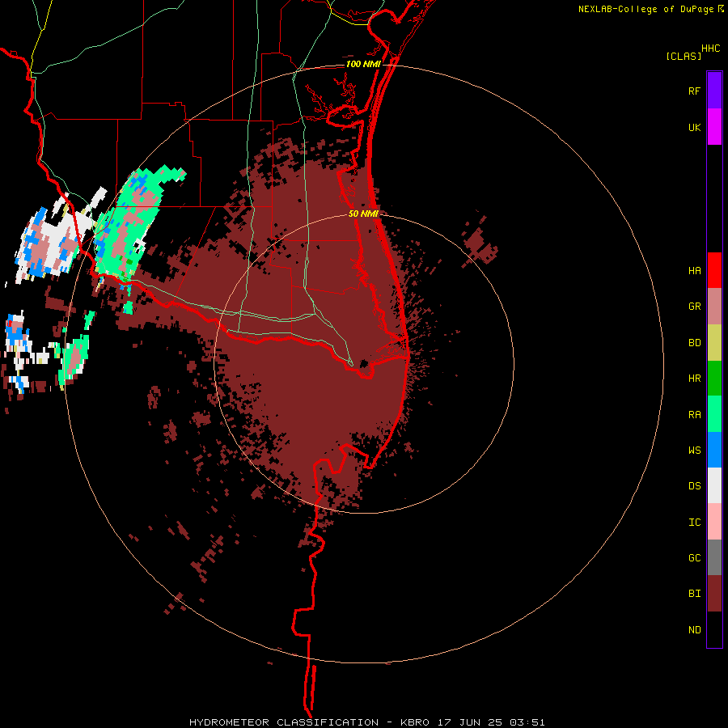
Task: Click the WS legend label
Action: coord(694,450)
